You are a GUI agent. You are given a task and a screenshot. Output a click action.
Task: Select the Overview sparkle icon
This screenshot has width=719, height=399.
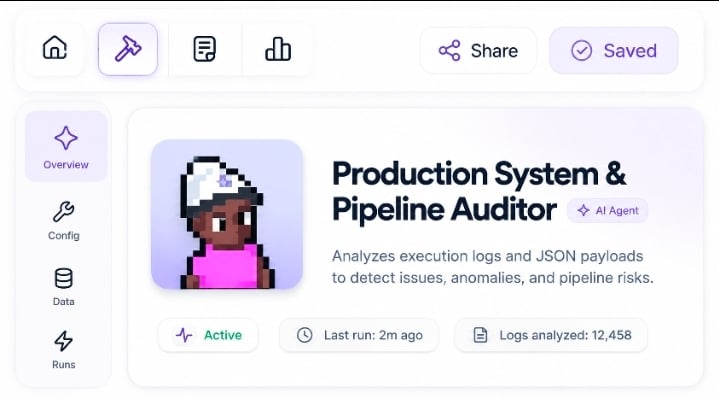pyautogui.click(x=66, y=138)
